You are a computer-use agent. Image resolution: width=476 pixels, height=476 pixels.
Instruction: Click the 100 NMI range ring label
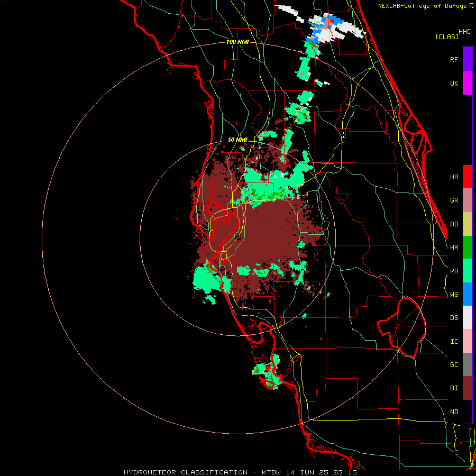pos(237,42)
